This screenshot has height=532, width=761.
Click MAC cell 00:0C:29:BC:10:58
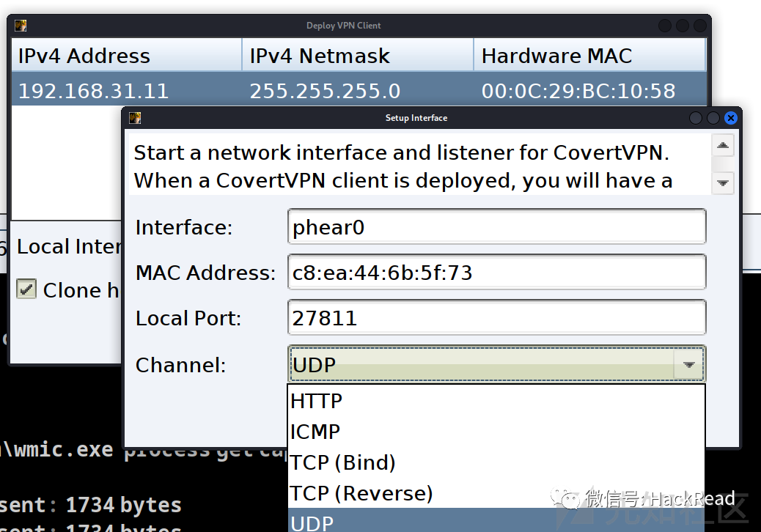click(589, 91)
